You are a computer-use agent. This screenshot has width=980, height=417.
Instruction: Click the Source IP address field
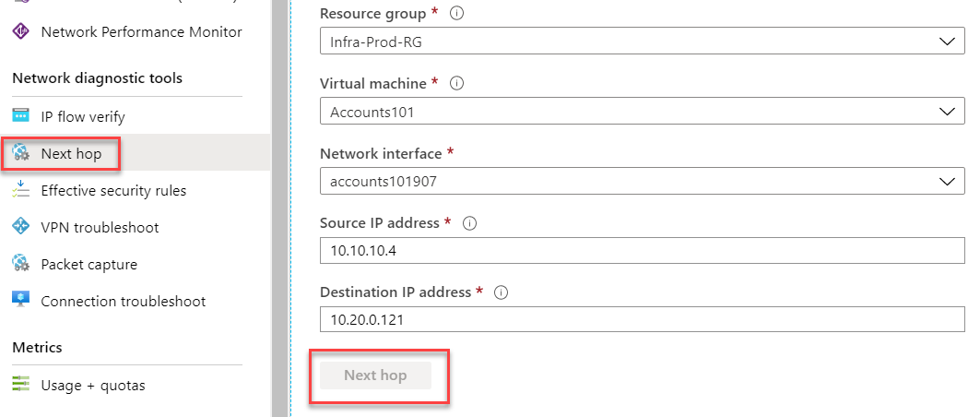tap(642, 251)
